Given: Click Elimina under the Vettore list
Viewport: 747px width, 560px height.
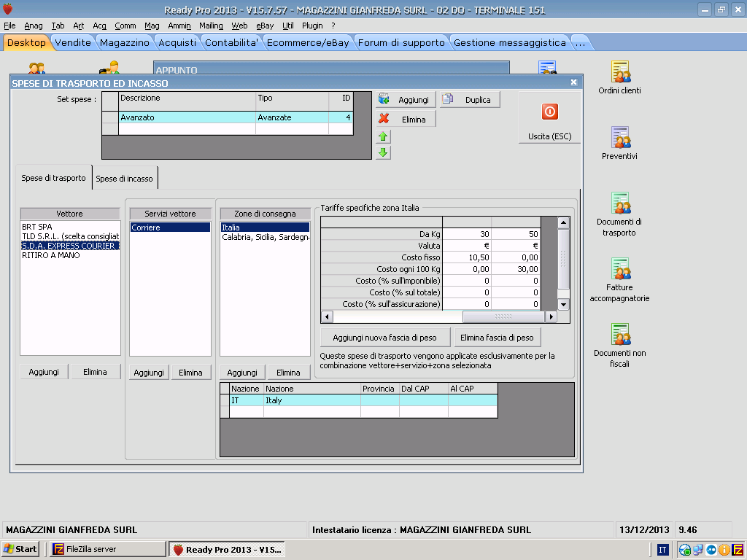Looking at the screenshot, I should pyautogui.click(x=96, y=372).
